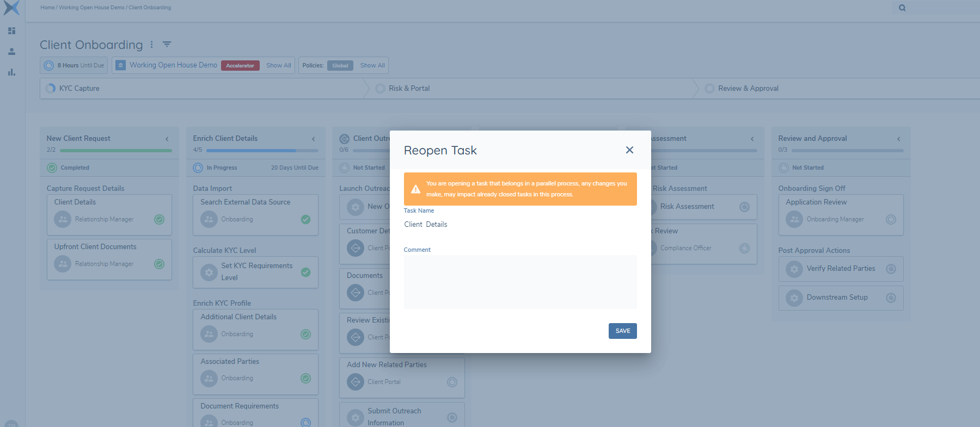
Task: Click the Client Outreach column header icon
Action: click(x=345, y=139)
